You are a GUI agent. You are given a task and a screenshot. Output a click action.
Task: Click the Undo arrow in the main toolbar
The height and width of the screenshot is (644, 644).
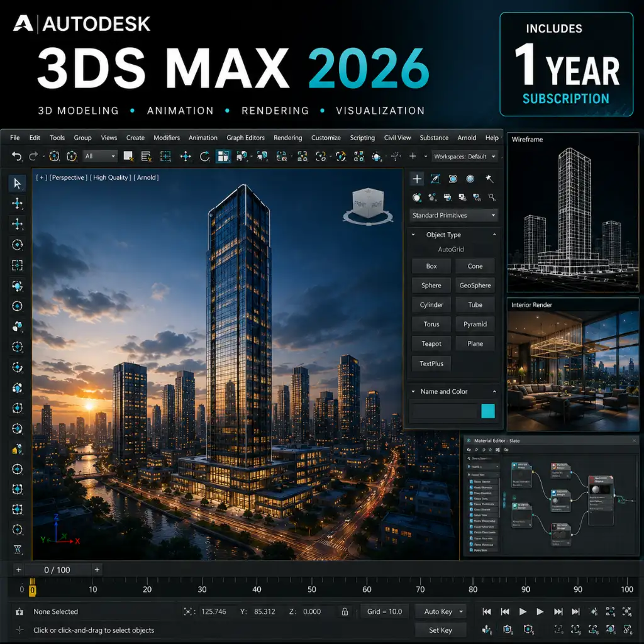tap(16, 156)
